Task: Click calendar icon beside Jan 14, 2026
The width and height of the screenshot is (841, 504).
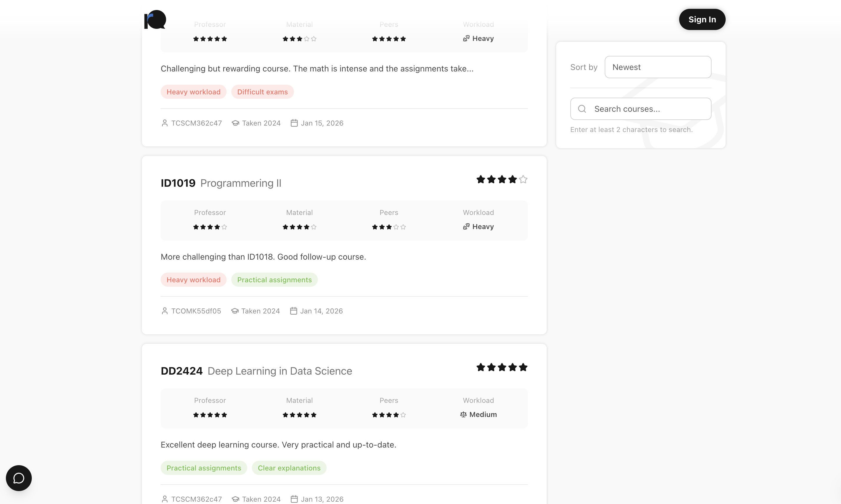Action: (294, 311)
